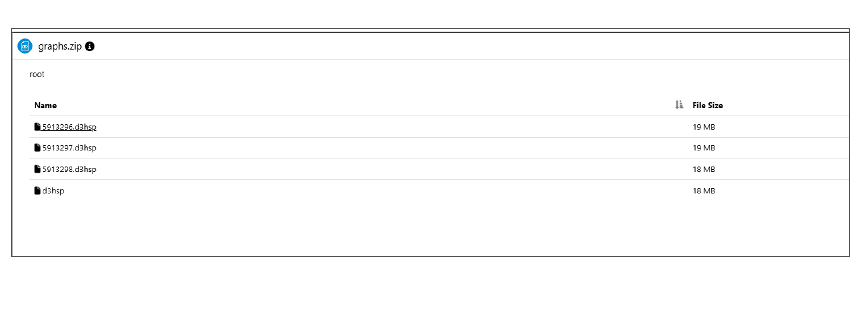The width and height of the screenshot is (868, 328).
Task: Click the file icon for 5913297.d3hsp
Action: click(x=37, y=148)
